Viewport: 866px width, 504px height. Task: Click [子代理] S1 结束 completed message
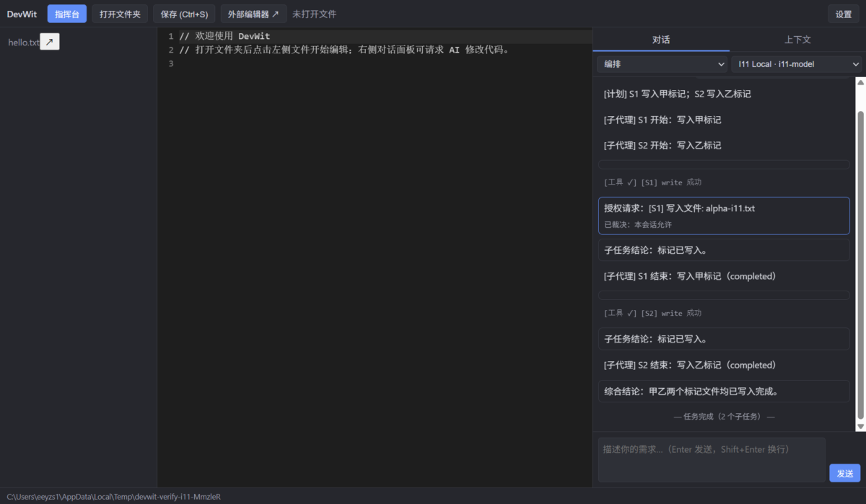(x=689, y=276)
